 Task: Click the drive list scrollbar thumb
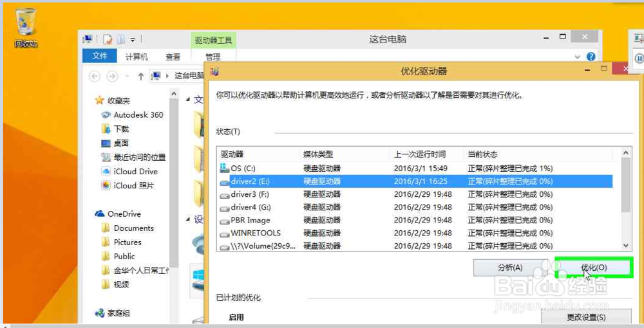pyautogui.click(x=625, y=185)
